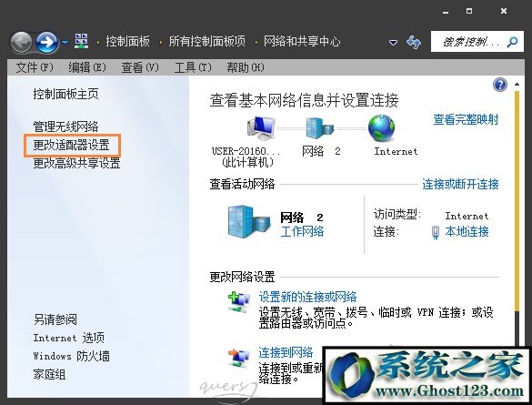Open the recent pages dropdown next to Forward

(65, 43)
